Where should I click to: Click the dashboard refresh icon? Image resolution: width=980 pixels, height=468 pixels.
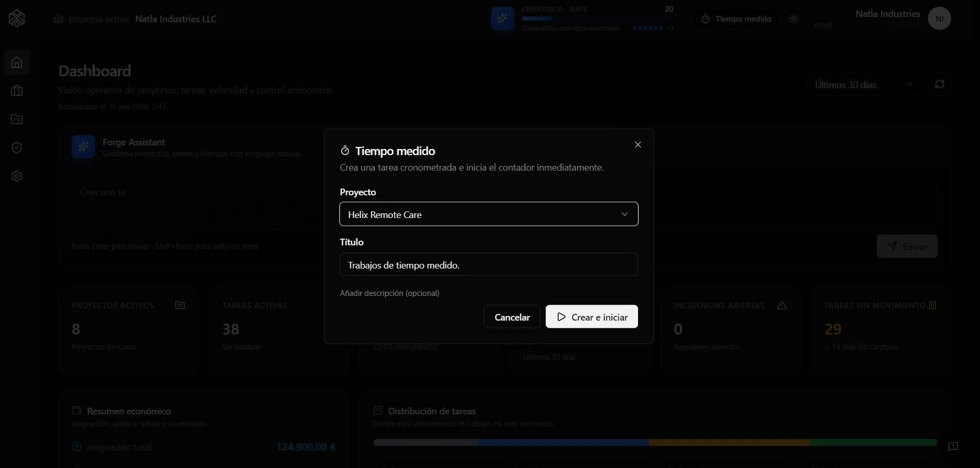click(x=939, y=85)
